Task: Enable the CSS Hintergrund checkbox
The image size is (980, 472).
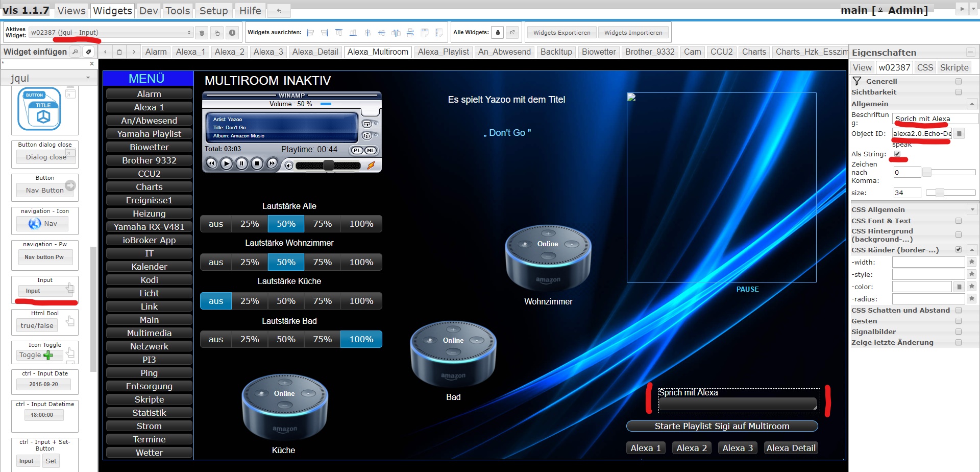Action: coord(959,234)
